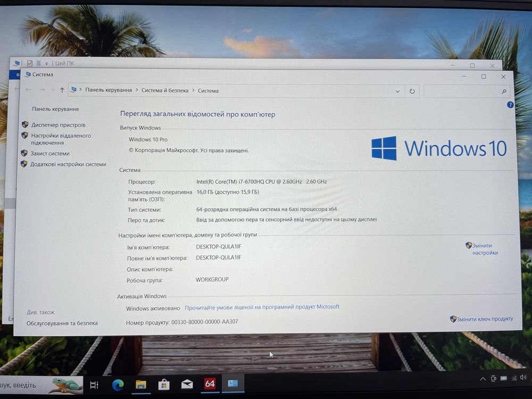Viewport: 532px width, 399px height.
Task: Open Додаткові настройки системи
Action: coord(68,164)
